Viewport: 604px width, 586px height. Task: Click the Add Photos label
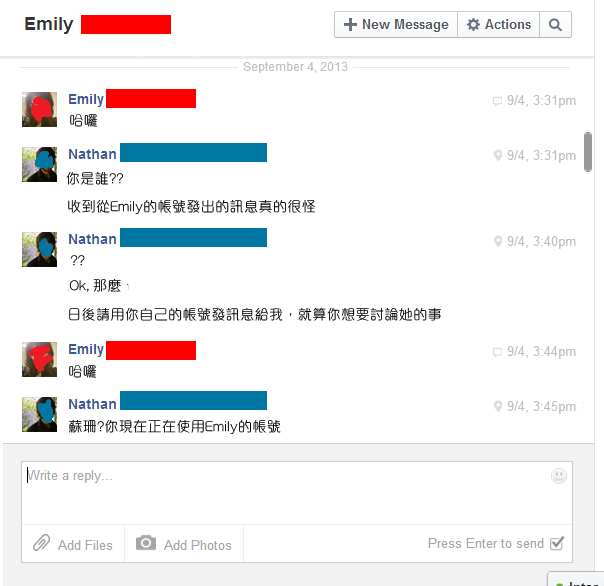click(198, 545)
